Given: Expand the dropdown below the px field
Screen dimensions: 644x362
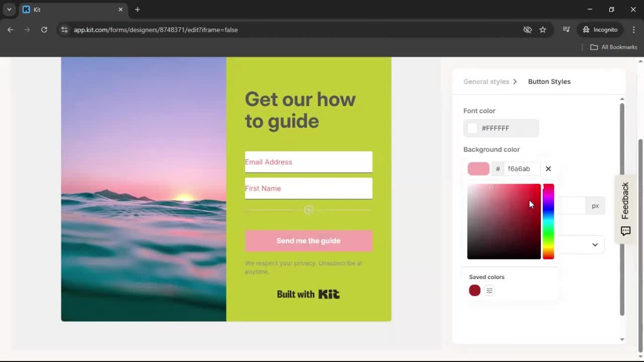Looking at the screenshot, I should (x=595, y=245).
